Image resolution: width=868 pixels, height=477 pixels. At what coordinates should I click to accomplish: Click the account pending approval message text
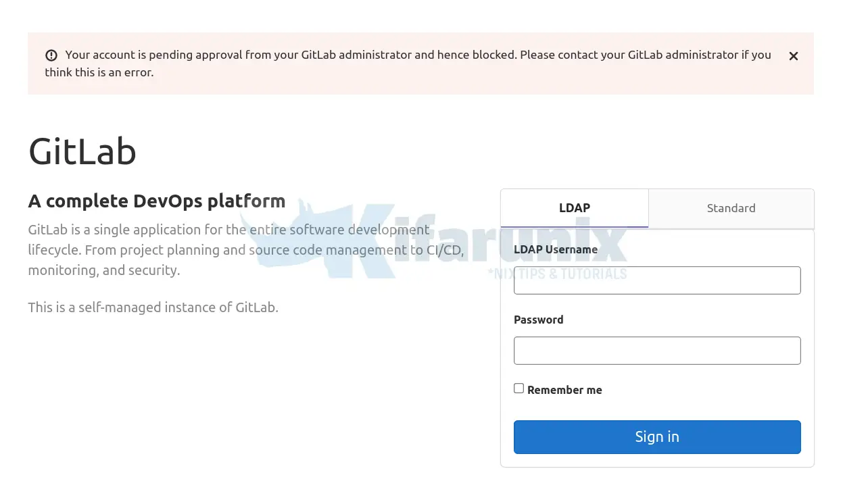(x=406, y=55)
